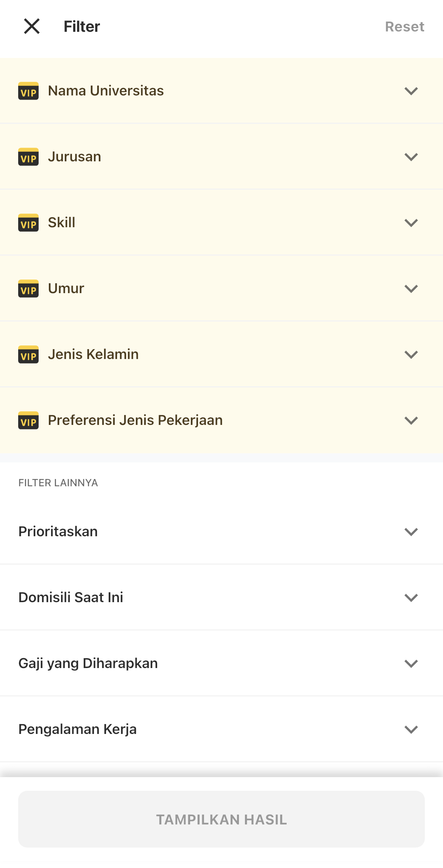Viewport: 443px width, 868px height.
Task: Click VIP badge beside Umur
Action: point(28,289)
